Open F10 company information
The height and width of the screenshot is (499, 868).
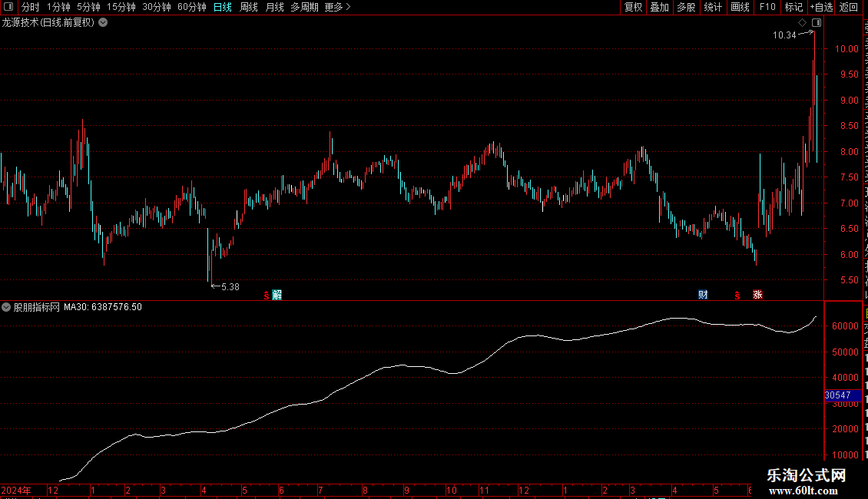pos(767,7)
